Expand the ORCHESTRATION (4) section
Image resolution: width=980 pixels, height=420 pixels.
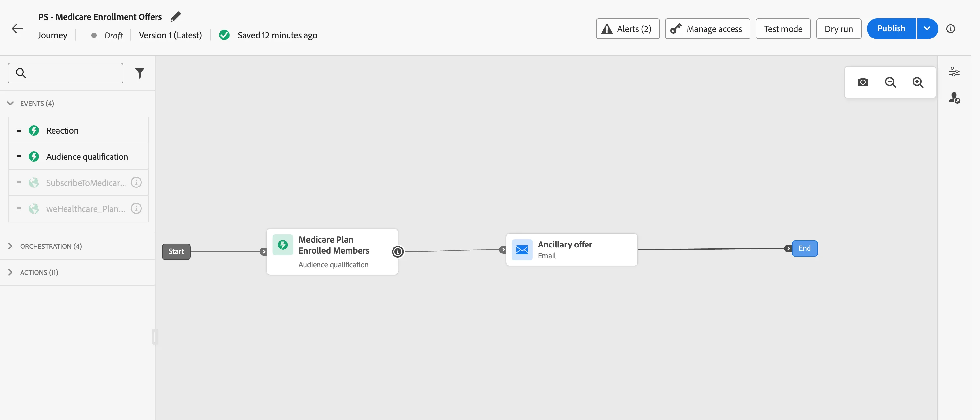tap(11, 246)
